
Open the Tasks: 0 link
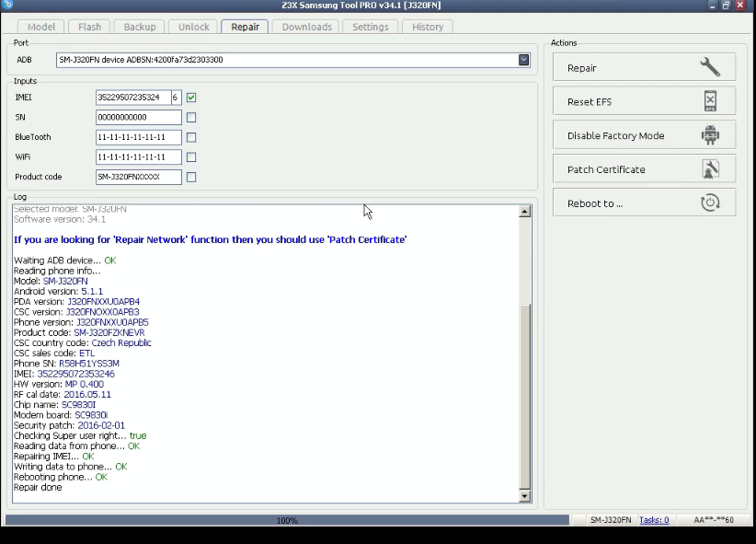pos(654,520)
